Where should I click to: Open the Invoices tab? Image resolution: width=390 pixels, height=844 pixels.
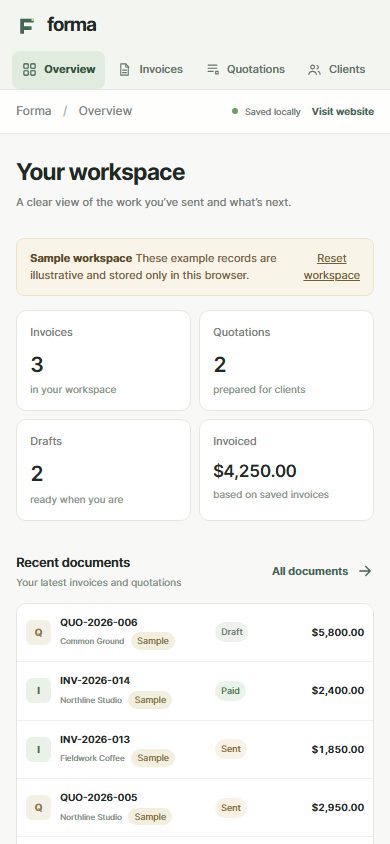coord(151,69)
